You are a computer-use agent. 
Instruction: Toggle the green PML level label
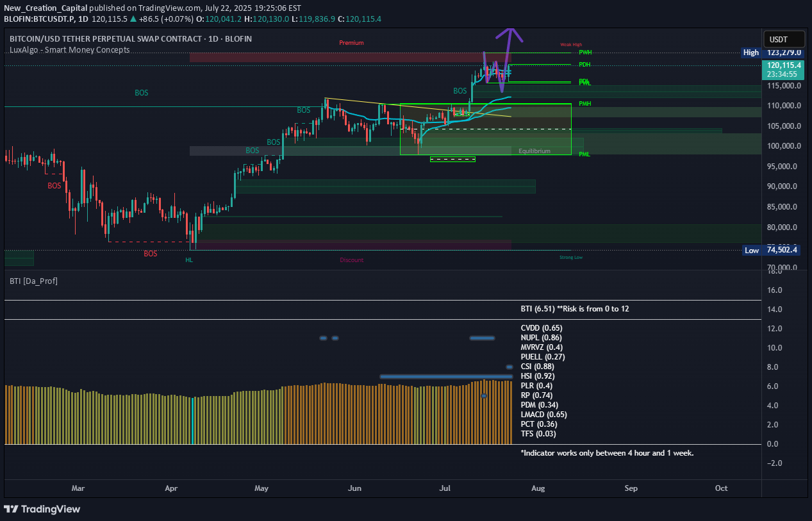584,154
